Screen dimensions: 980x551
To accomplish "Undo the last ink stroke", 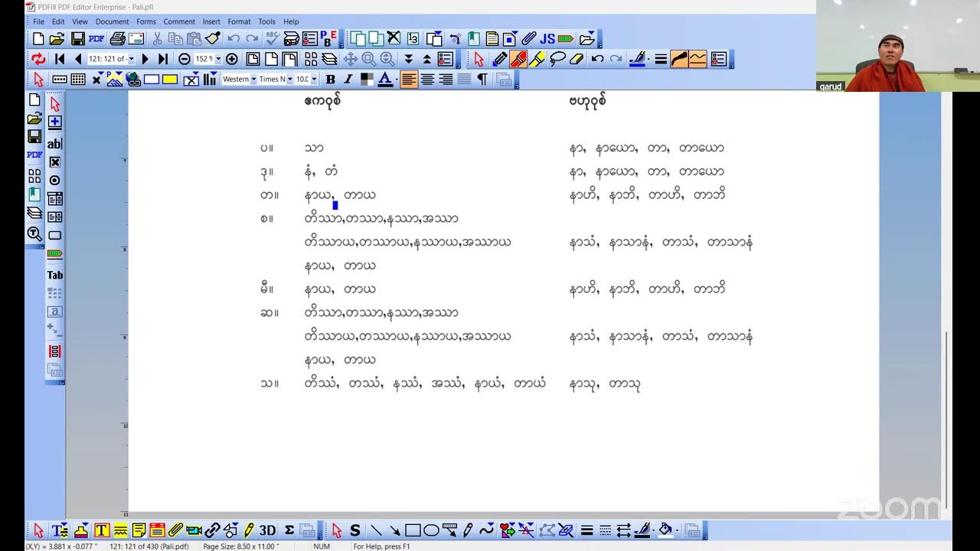I will click(x=597, y=59).
